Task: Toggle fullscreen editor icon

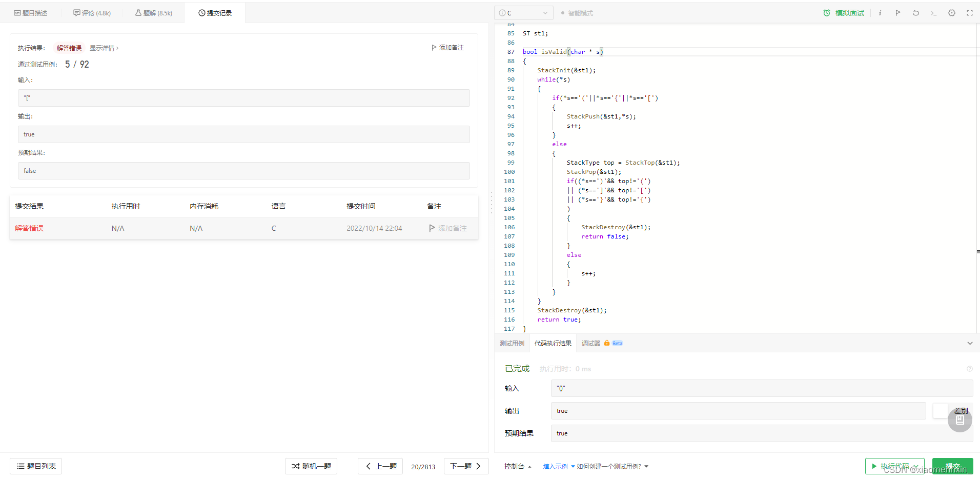Action: pos(970,13)
